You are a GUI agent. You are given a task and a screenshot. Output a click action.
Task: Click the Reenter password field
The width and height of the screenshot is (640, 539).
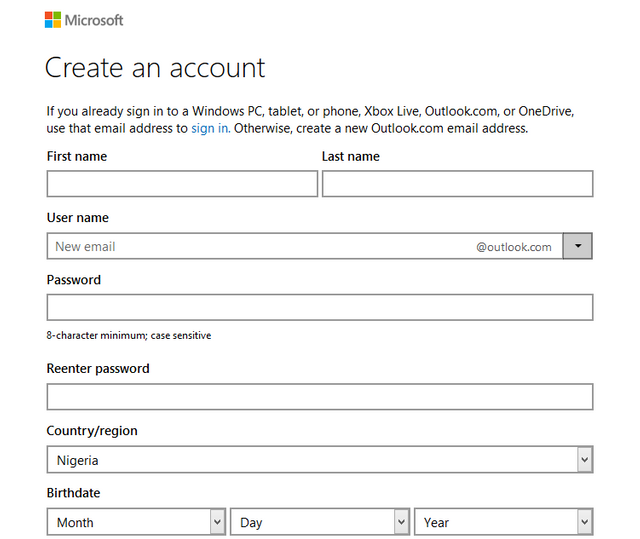click(x=320, y=397)
